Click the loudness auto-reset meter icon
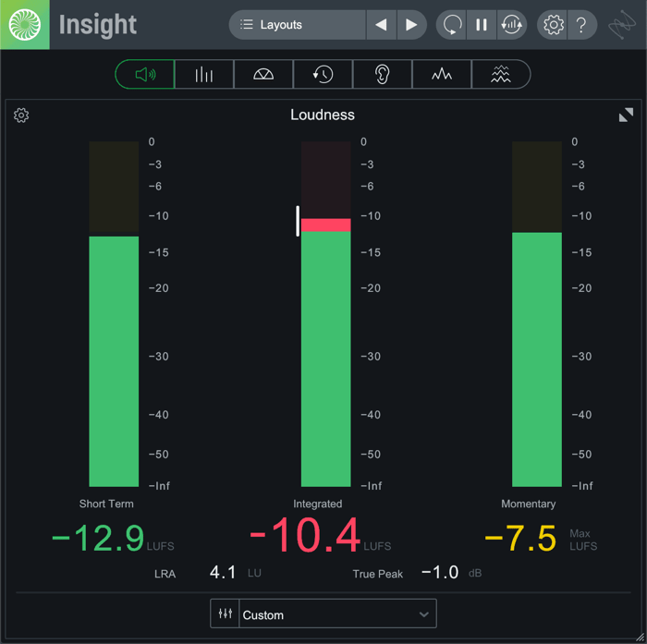 tap(512, 25)
